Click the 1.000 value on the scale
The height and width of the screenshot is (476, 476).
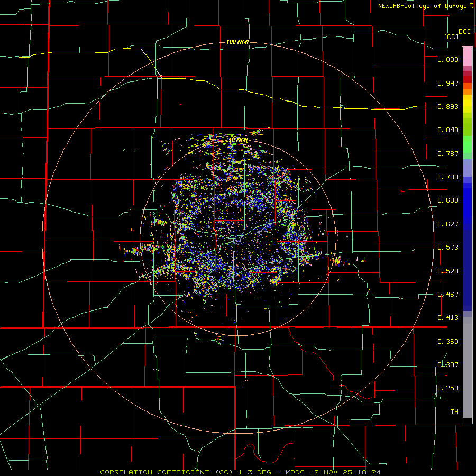pos(448,59)
